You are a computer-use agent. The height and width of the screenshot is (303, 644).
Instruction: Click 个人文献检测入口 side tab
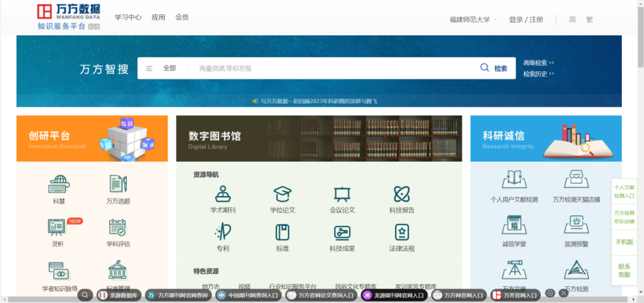(x=624, y=191)
